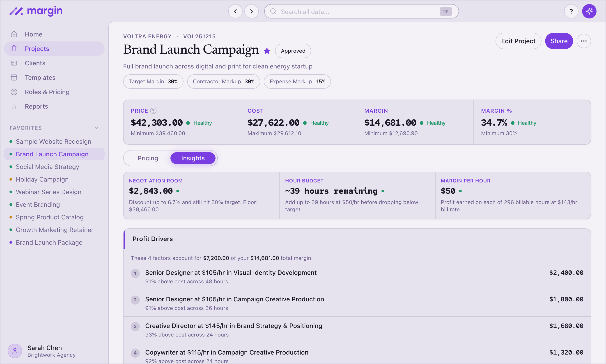Click the $27,622.00 cost value

[x=273, y=123]
